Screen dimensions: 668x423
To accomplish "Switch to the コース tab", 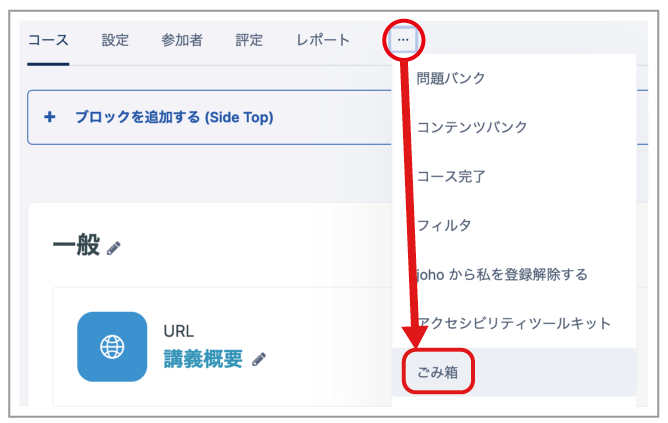I will (x=48, y=40).
